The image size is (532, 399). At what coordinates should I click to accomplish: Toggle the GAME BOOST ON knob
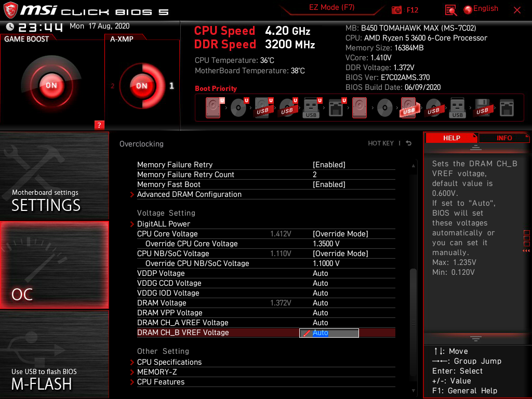coord(51,85)
